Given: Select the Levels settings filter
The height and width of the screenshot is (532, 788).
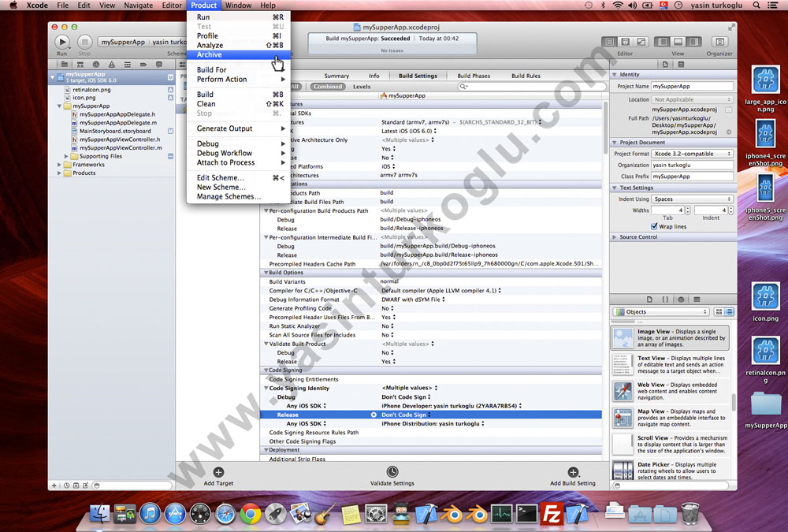Looking at the screenshot, I should click(362, 87).
